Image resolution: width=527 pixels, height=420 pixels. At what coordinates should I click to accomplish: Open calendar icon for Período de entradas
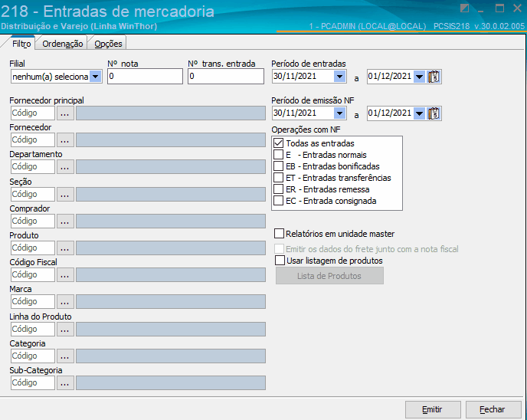pyautogui.click(x=434, y=77)
